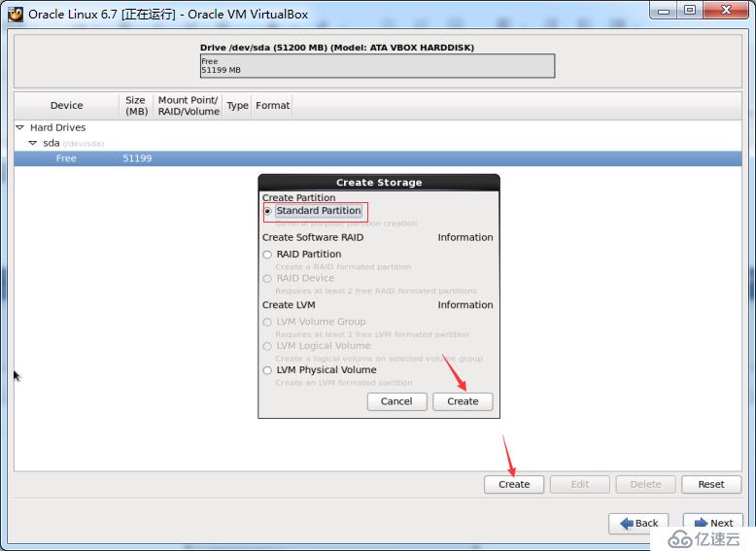Viewport: 756px width, 551px height.
Task: Select the RAID Device radio button
Action: pos(267,279)
